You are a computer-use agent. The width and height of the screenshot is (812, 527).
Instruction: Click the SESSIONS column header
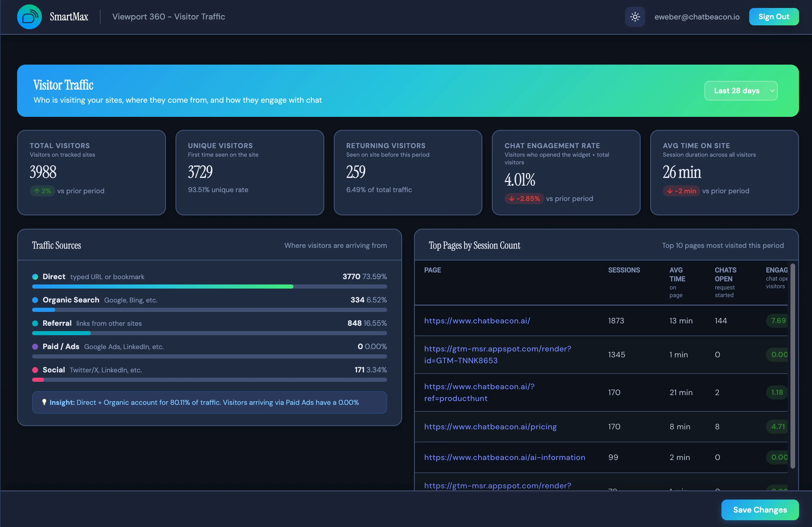tap(624, 270)
